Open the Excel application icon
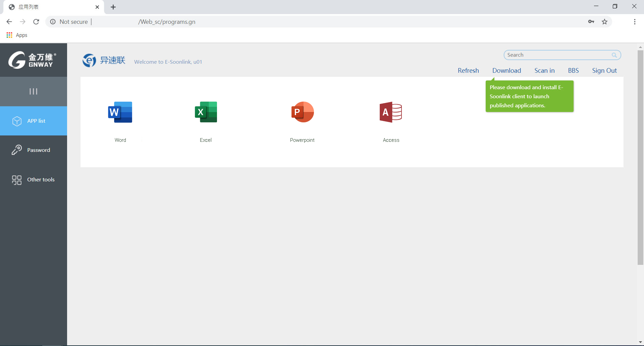Image resolution: width=644 pixels, height=346 pixels. pos(206,112)
